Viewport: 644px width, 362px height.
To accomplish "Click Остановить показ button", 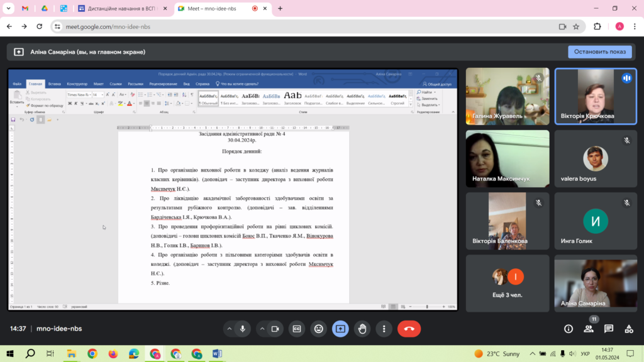I will [x=599, y=52].
